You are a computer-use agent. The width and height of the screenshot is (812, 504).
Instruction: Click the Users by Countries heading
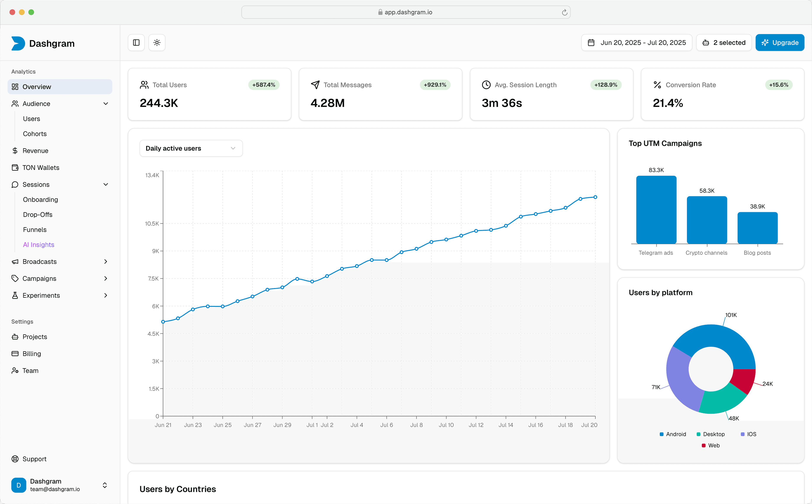pos(178,489)
